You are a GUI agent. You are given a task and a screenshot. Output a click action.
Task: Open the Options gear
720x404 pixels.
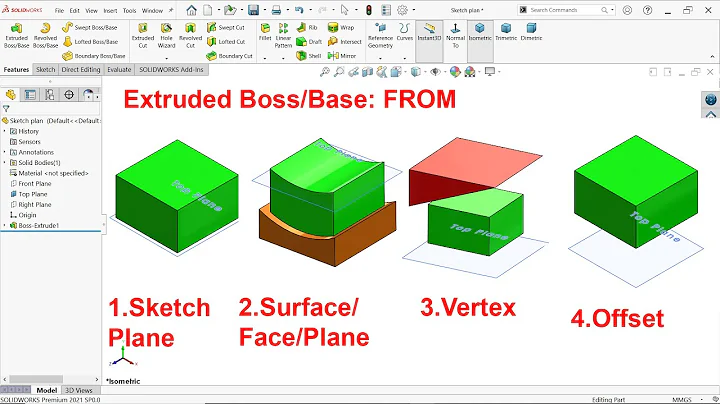coord(403,10)
